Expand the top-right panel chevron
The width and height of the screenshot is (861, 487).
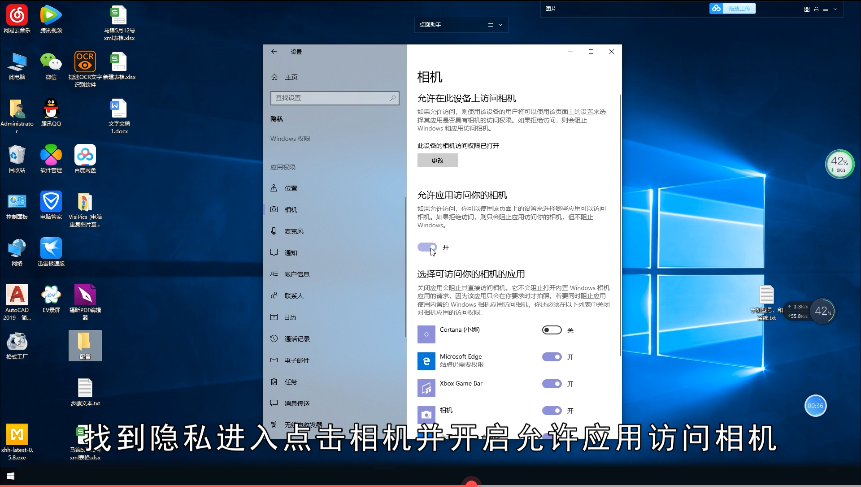[x=836, y=9]
